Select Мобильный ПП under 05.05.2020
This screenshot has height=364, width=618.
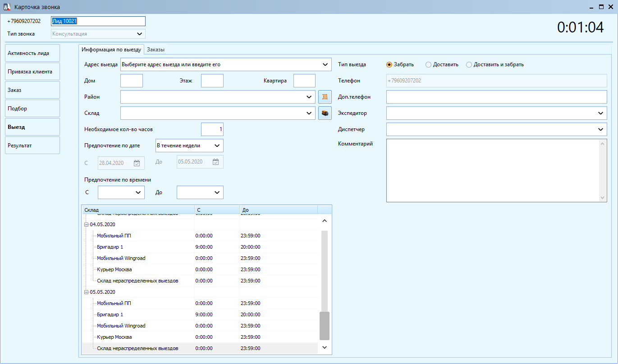point(114,303)
